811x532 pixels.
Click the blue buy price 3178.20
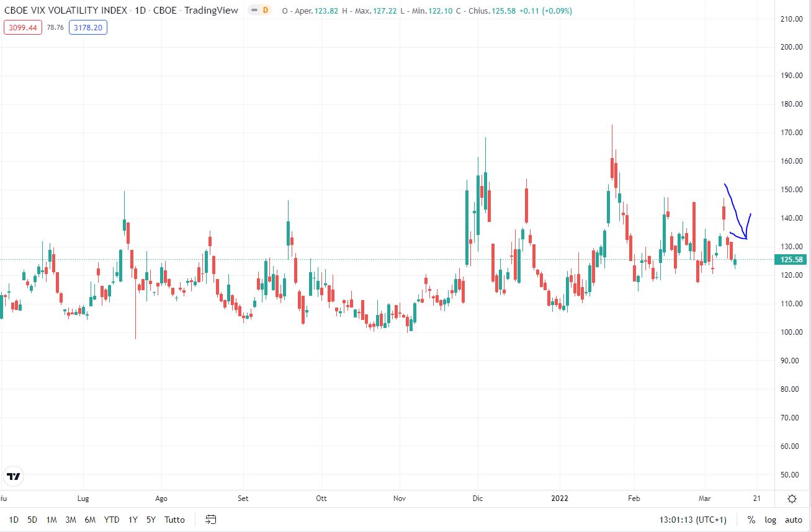coord(88,27)
